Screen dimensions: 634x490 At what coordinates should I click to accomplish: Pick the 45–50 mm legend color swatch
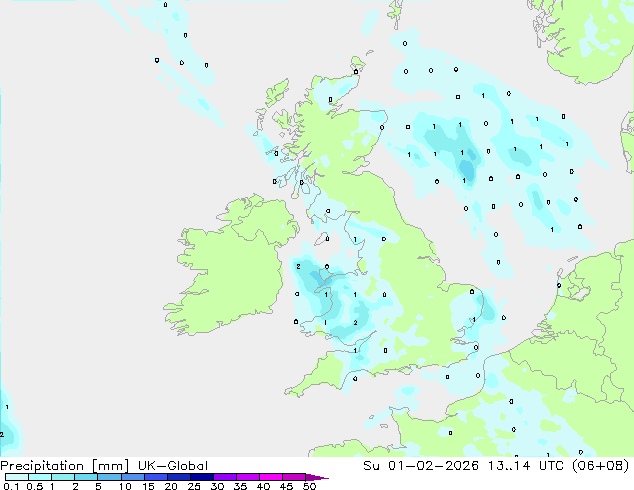coord(294,477)
